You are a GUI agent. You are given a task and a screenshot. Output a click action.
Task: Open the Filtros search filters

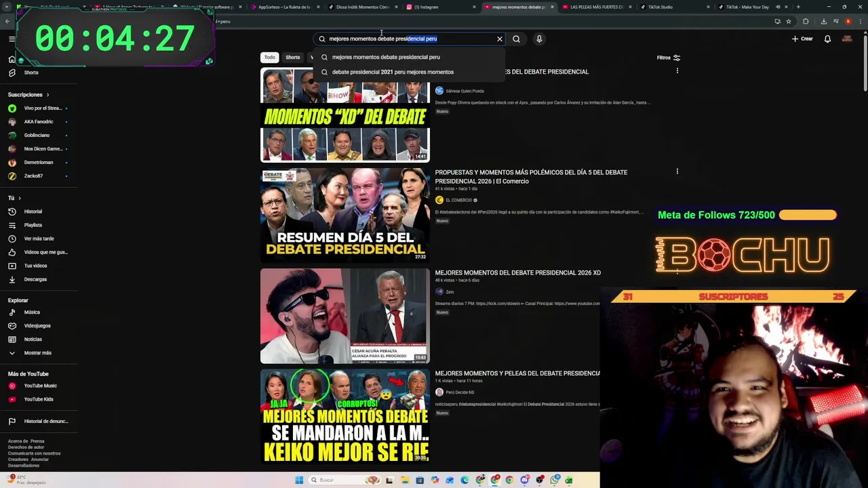(668, 58)
